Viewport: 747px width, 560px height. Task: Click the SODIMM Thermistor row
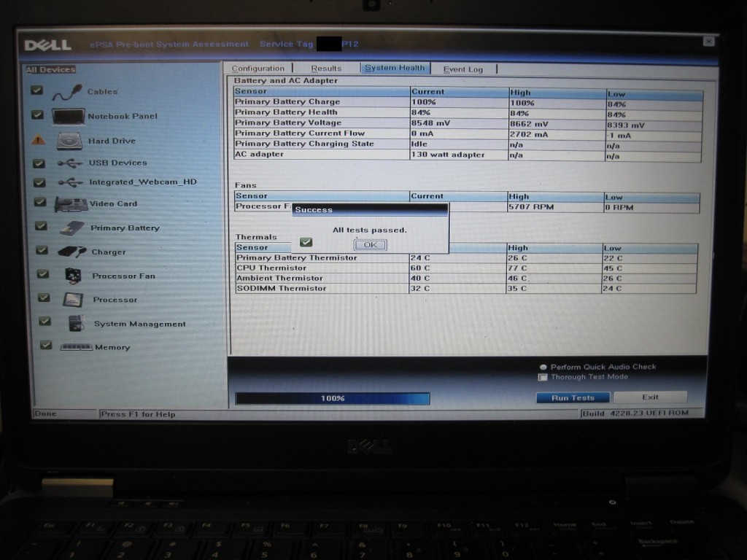click(x=466, y=289)
